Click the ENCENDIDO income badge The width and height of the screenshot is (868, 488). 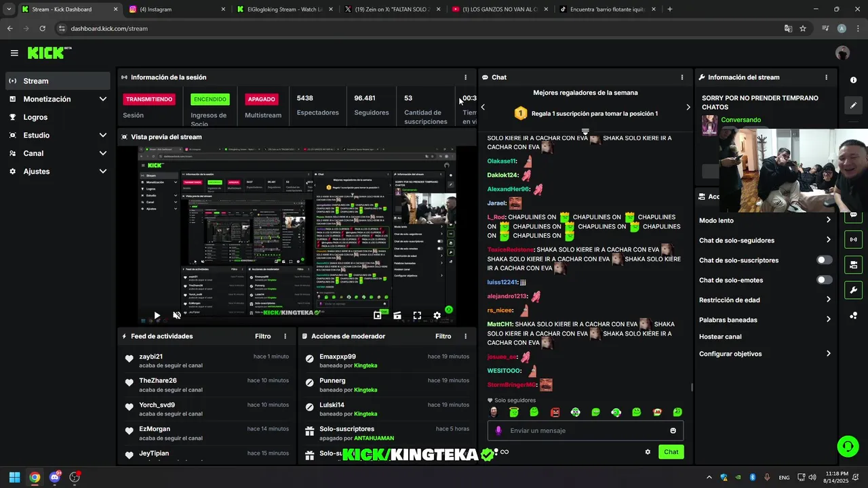point(210,99)
